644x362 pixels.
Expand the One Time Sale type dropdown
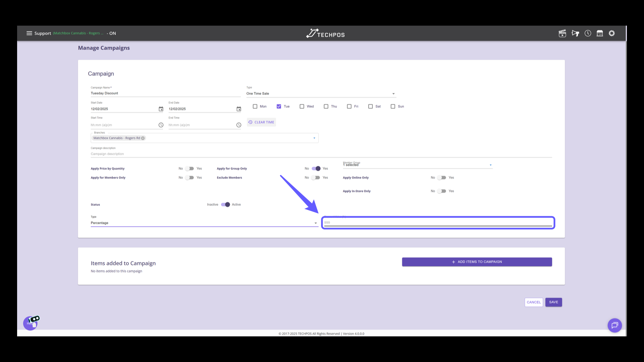click(393, 94)
